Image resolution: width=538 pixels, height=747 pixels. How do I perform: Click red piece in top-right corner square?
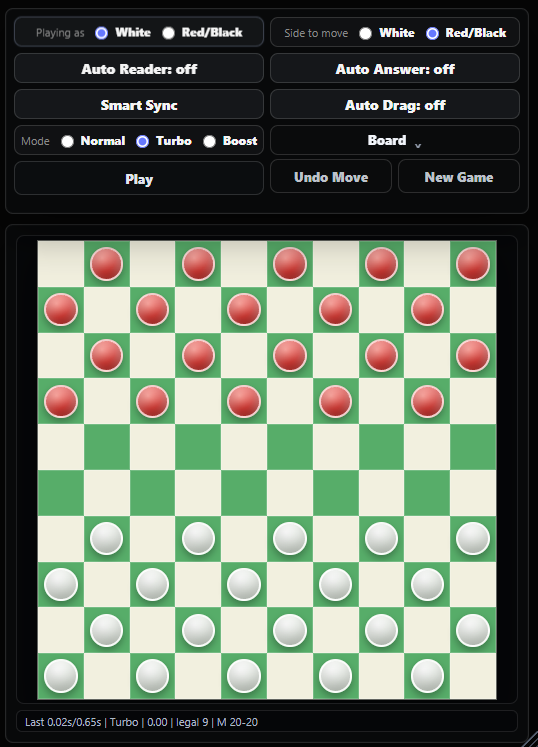(x=473, y=264)
